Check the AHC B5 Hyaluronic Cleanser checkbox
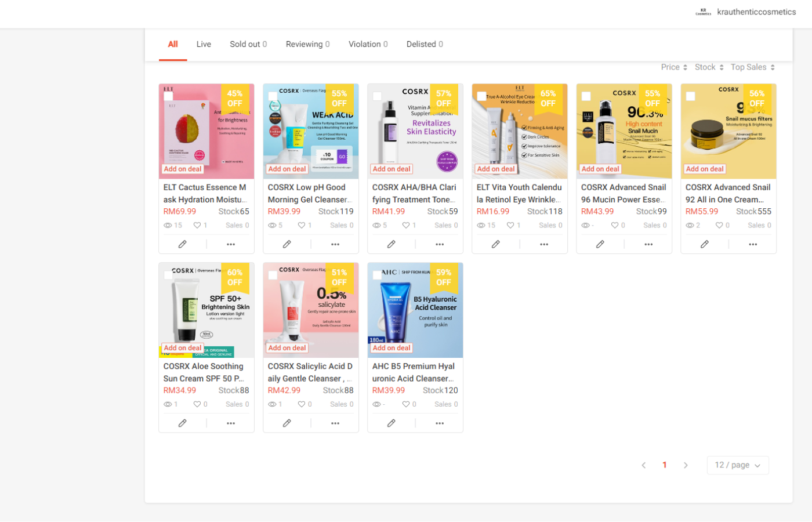The image size is (812, 522). coord(377,275)
